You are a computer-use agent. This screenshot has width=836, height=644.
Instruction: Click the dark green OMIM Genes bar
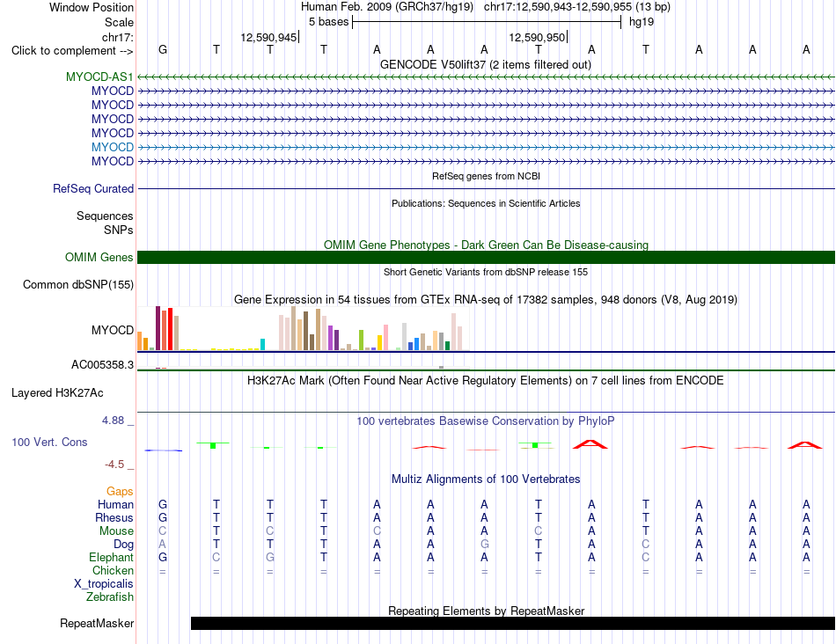[486, 258]
